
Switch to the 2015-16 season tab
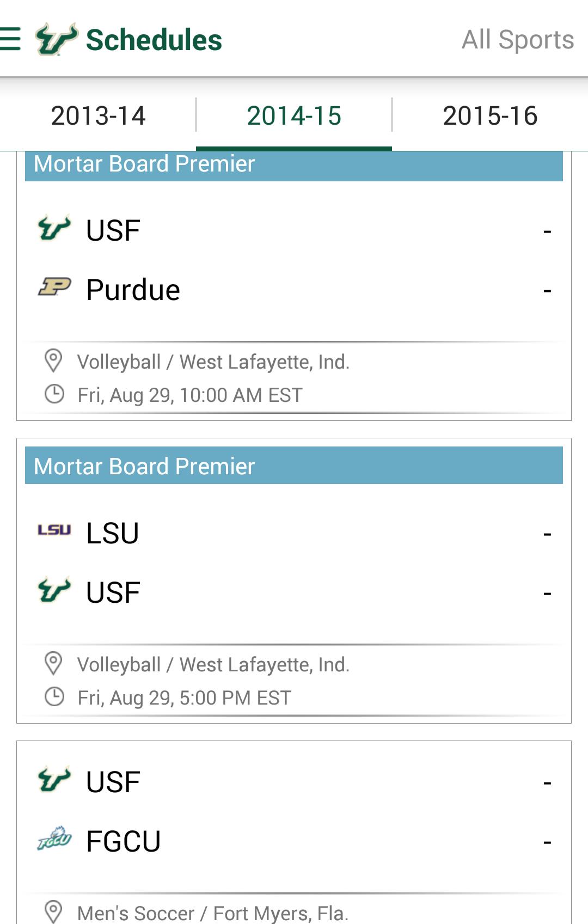[x=490, y=115]
